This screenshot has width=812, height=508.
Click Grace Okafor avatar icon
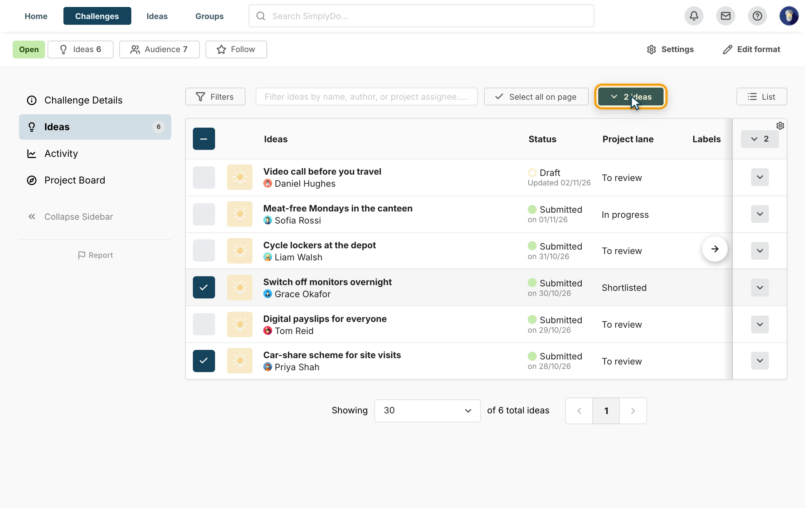point(267,294)
